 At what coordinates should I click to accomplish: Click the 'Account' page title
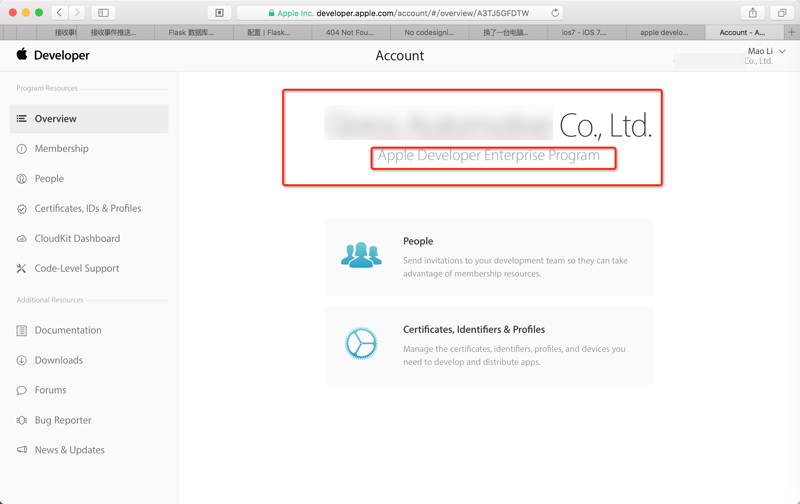(399, 56)
